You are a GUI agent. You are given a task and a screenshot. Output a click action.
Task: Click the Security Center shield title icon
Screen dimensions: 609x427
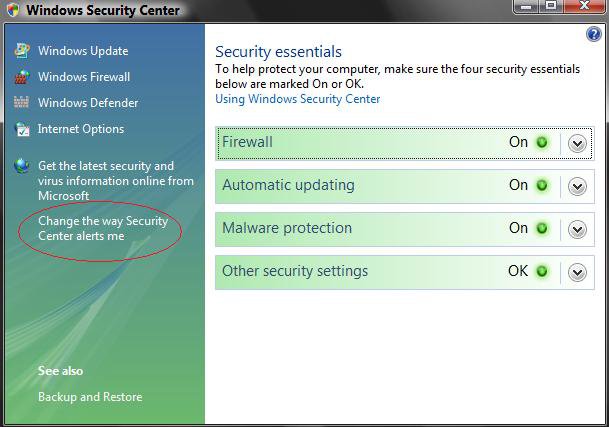[13, 10]
